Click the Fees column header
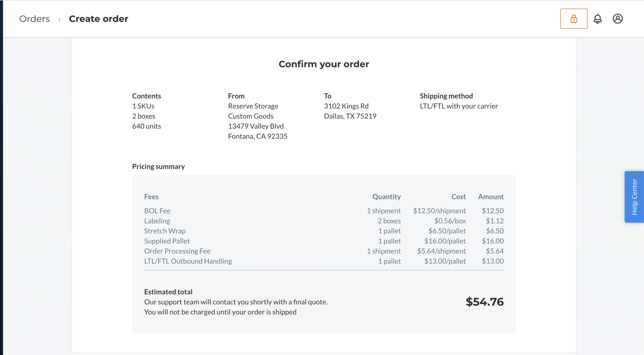Viewport: 644px width, 355px height. pyautogui.click(x=151, y=197)
